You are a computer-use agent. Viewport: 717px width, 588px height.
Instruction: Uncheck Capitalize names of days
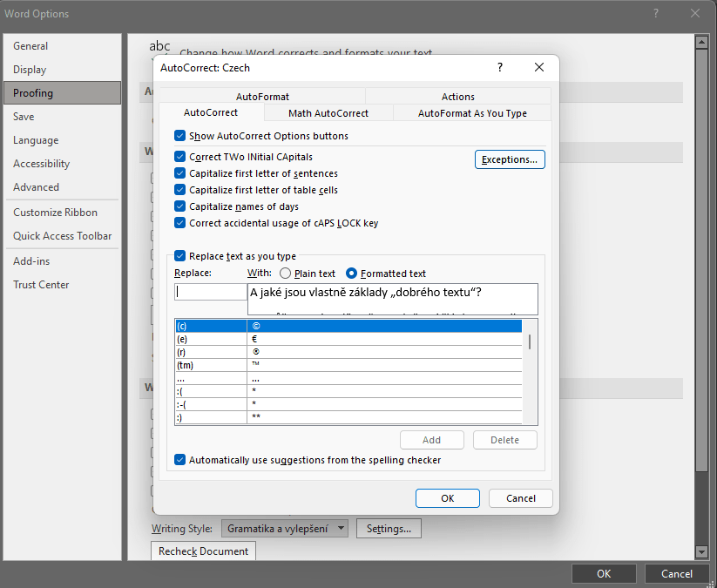coord(180,206)
